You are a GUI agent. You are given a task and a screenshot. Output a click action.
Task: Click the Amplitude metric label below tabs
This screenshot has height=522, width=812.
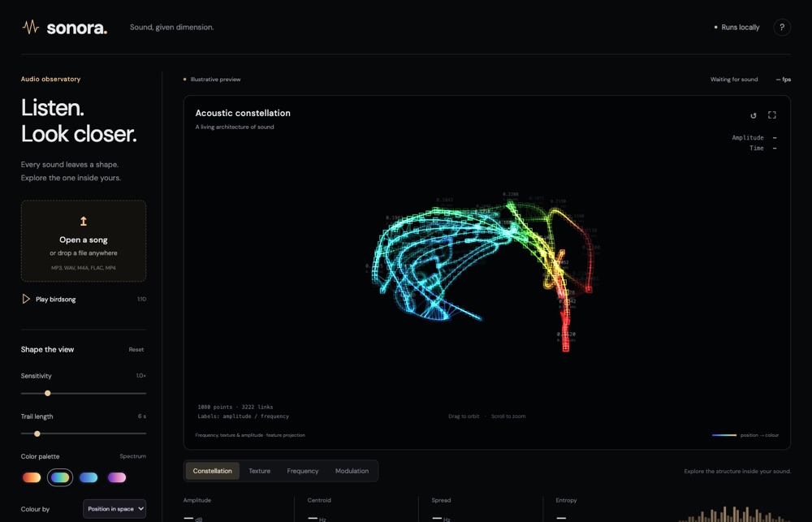(x=197, y=500)
